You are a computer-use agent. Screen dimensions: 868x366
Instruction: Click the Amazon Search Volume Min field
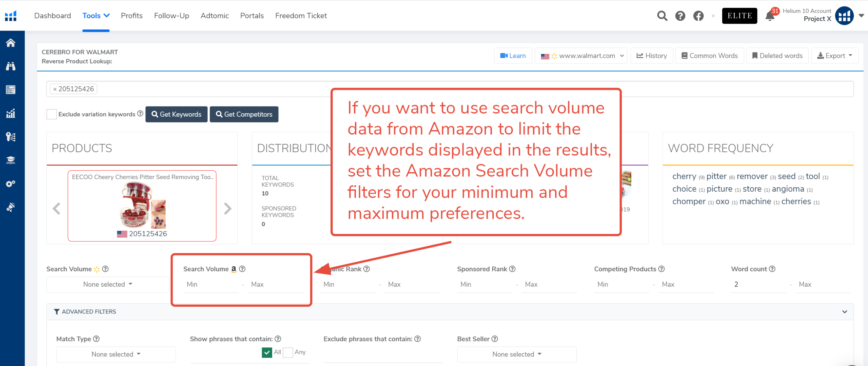tap(211, 284)
